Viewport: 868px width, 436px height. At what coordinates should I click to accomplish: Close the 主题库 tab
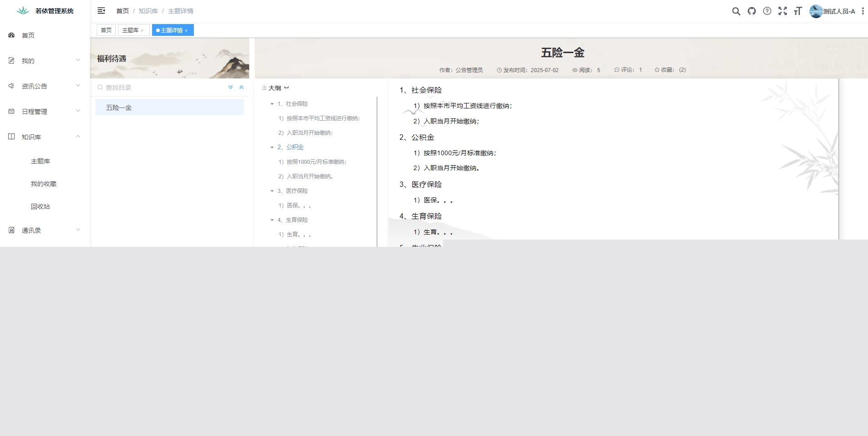(142, 30)
